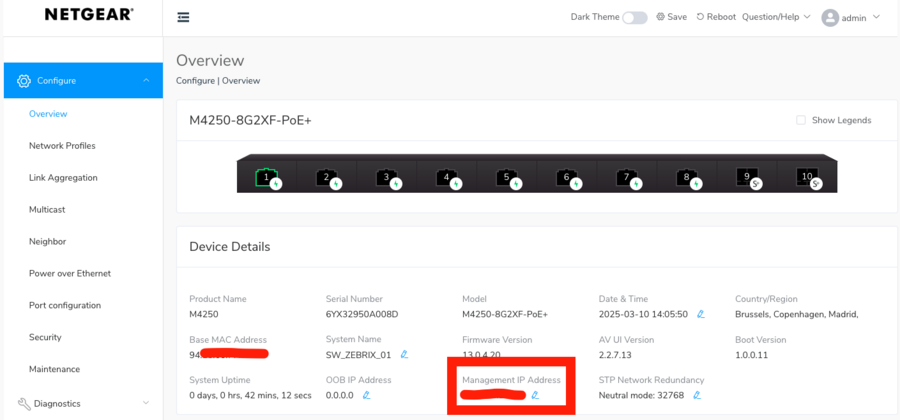900x420 pixels.
Task: Click the admin avatar icon
Action: (830, 18)
